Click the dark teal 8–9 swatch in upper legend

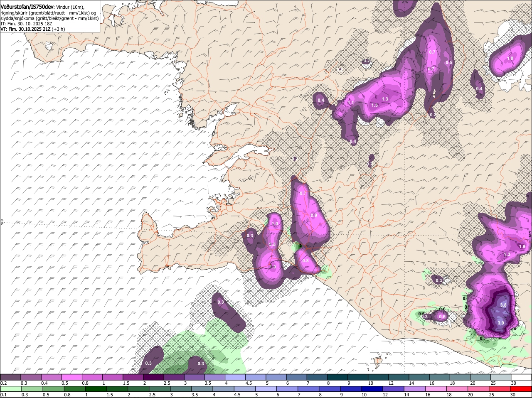pos(338,377)
